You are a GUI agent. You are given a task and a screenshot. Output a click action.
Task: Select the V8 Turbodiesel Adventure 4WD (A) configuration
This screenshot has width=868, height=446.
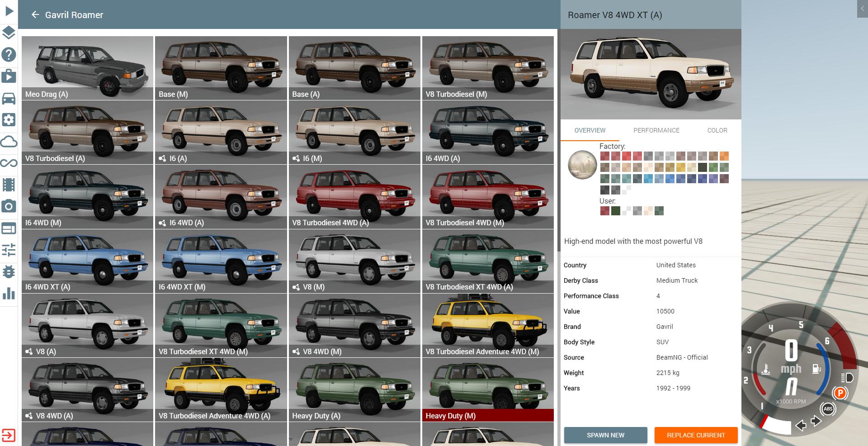tap(221, 389)
